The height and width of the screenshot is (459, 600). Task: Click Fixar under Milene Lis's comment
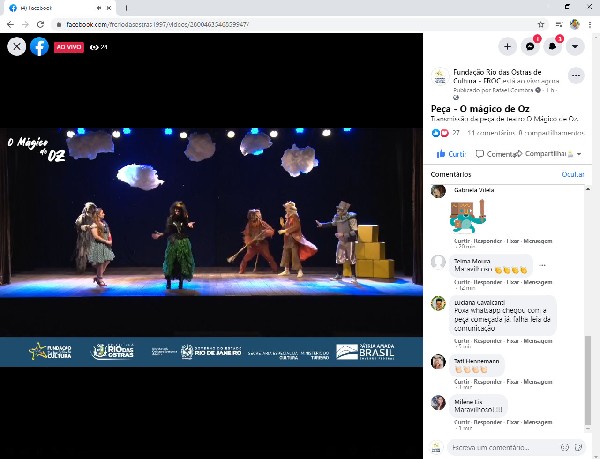tap(512, 422)
